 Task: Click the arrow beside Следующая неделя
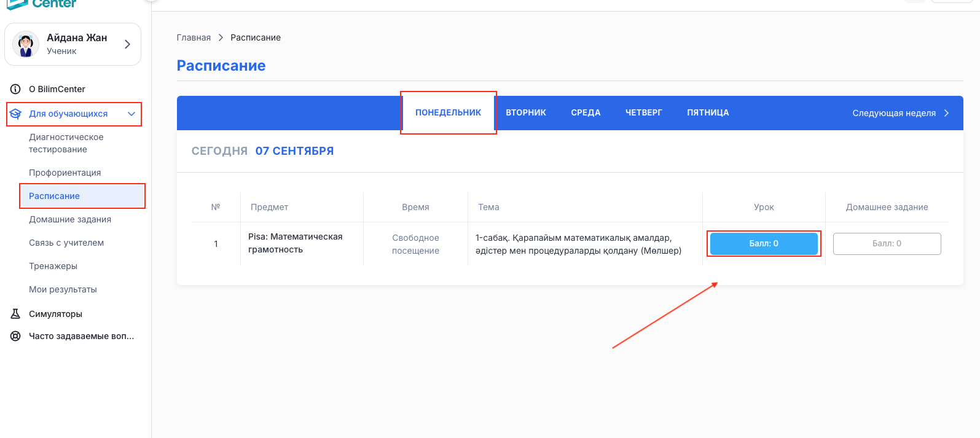tap(946, 113)
